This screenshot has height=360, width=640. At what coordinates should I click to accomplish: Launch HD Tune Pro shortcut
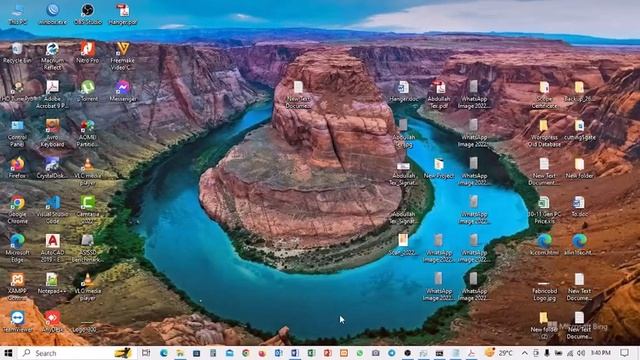click(17, 91)
